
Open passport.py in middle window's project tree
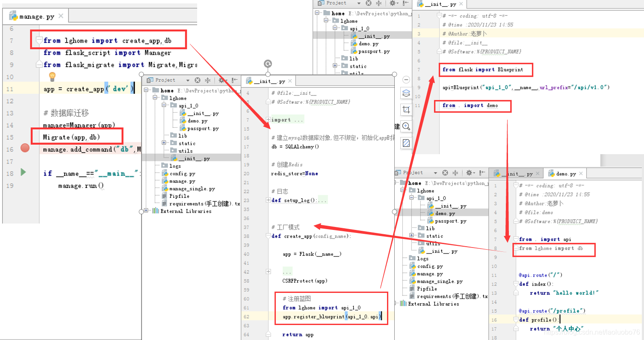pyautogui.click(x=199, y=128)
